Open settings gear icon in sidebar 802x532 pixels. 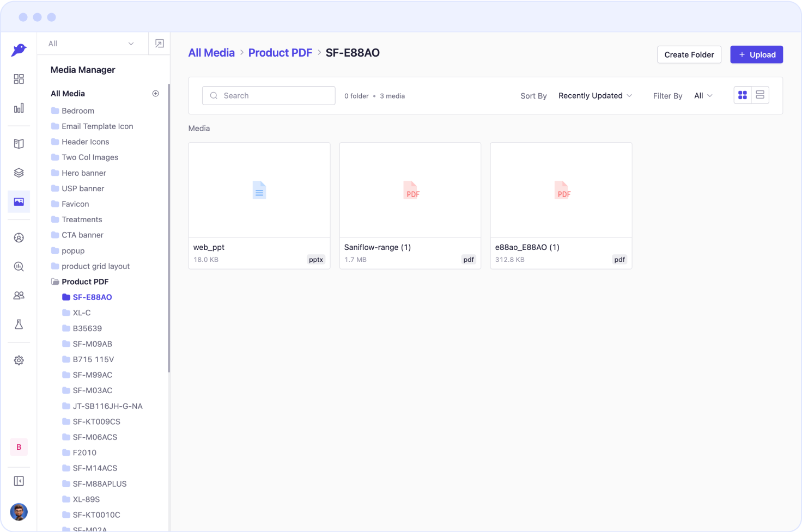19,360
